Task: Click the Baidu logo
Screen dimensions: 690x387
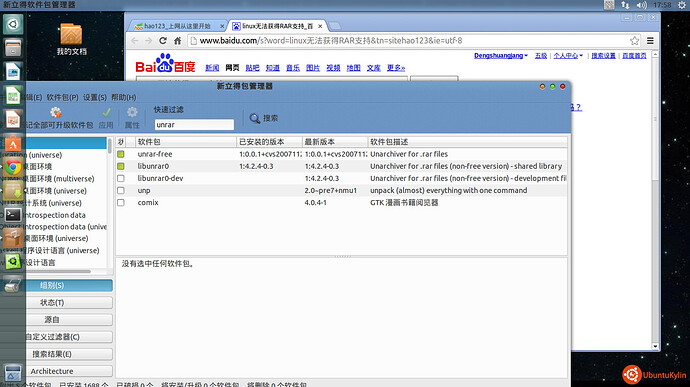Action: click(x=165, y=63)
